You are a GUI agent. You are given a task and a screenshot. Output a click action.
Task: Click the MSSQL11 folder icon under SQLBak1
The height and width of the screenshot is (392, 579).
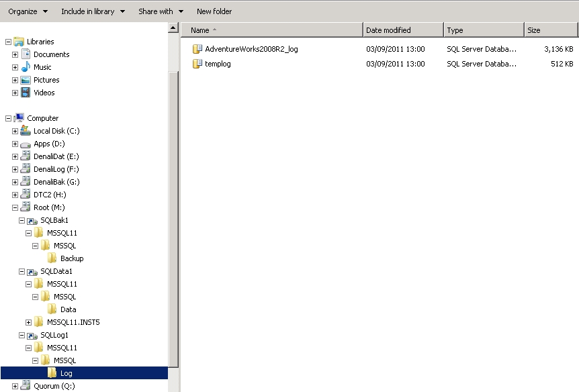[39, 232]
